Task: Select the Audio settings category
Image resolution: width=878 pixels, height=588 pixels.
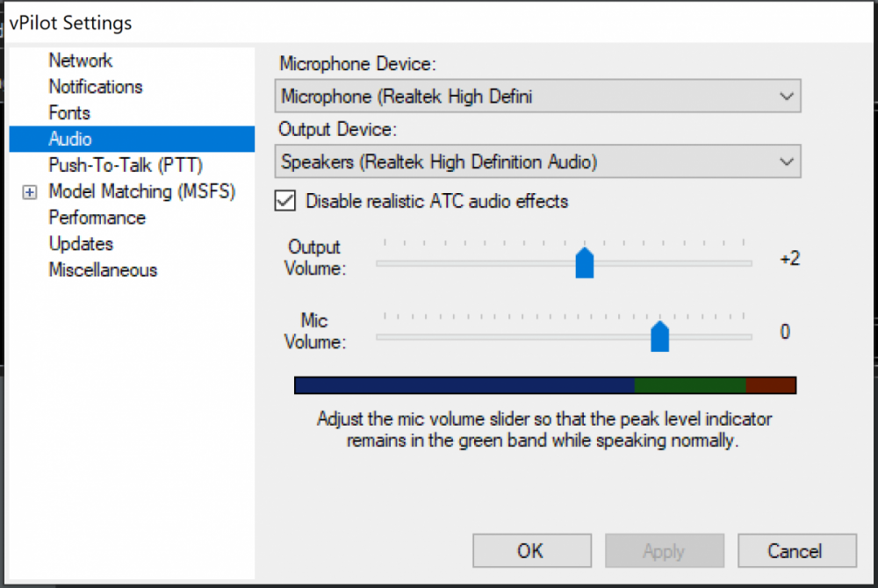Action: (x=70, y=140)
